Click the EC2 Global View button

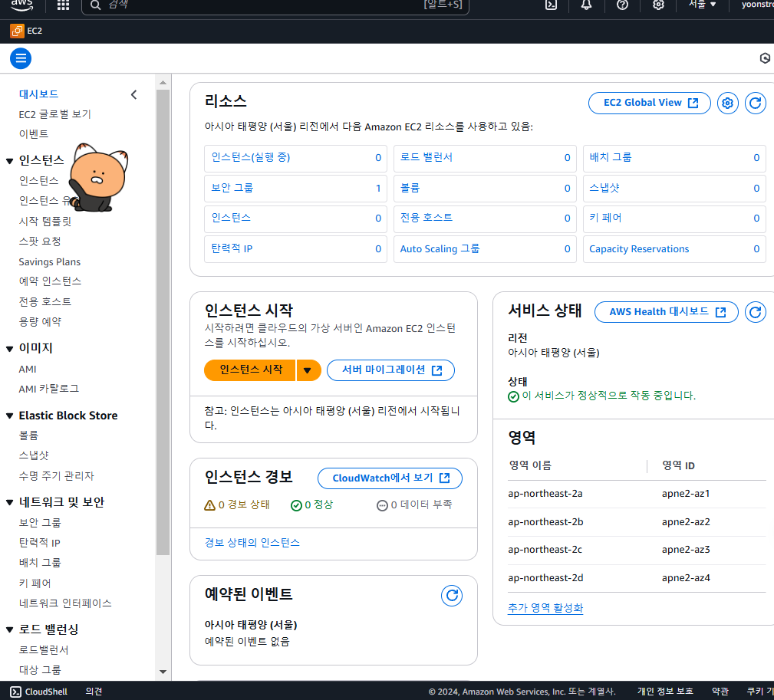coord(650,103)
